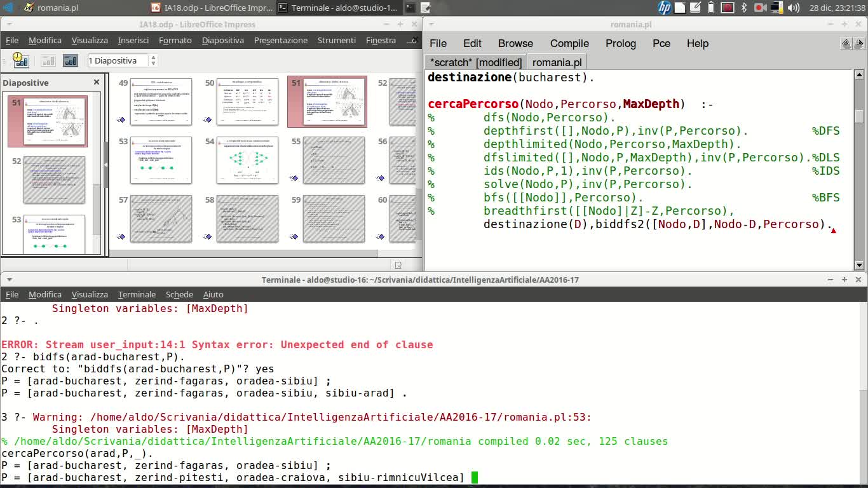
Task: Open the note editor tray icon
Action: pyautogui.click(x=696, y=8)
